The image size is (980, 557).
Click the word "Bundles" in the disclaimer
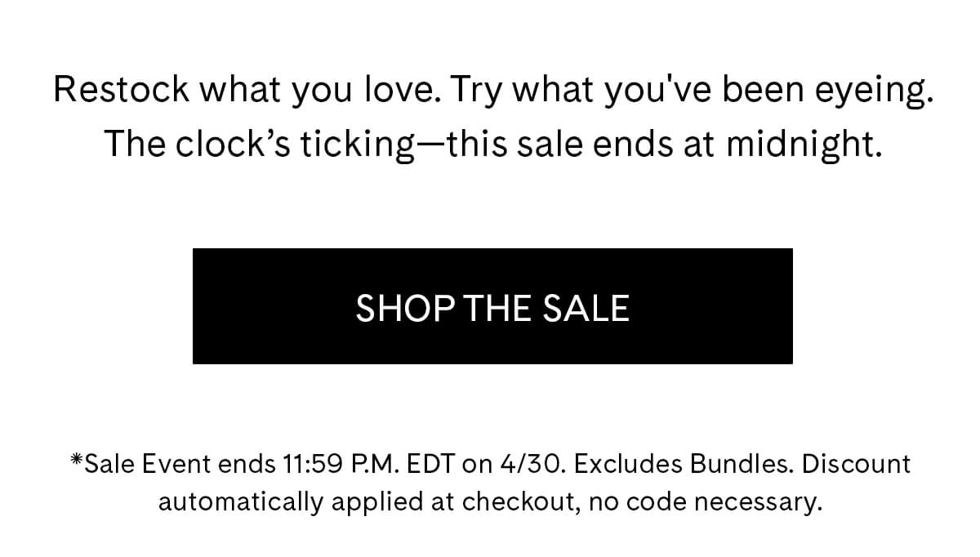click(x=742, y=465)
